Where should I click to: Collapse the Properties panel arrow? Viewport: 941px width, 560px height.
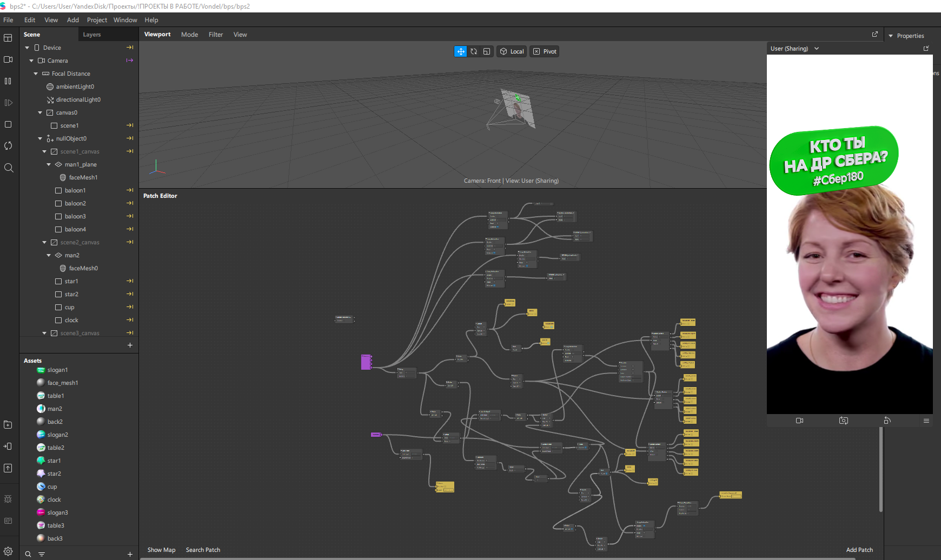pos(891,36)
